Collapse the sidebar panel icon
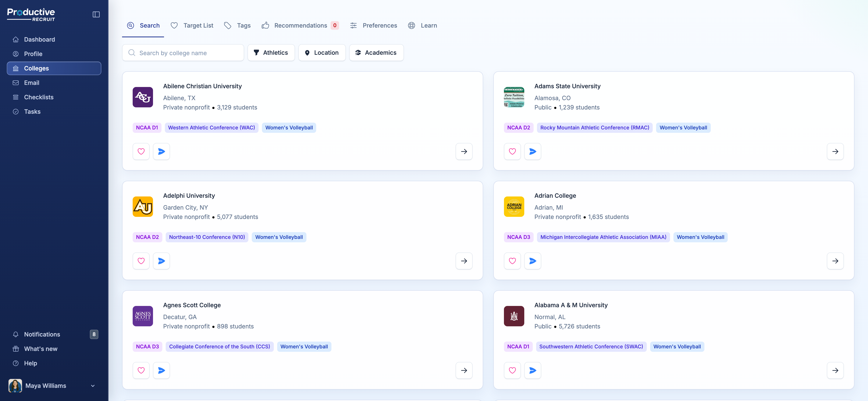Image resolution: width=868 pixels, height=401 pixels. click(x=96, y=14)
